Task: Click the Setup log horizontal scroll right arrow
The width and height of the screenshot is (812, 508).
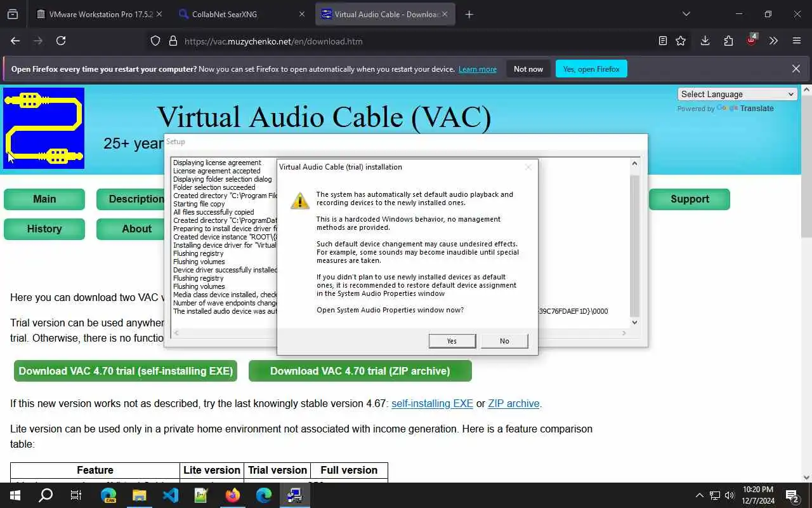Action: pyautogui.click(x=624, y=333)
